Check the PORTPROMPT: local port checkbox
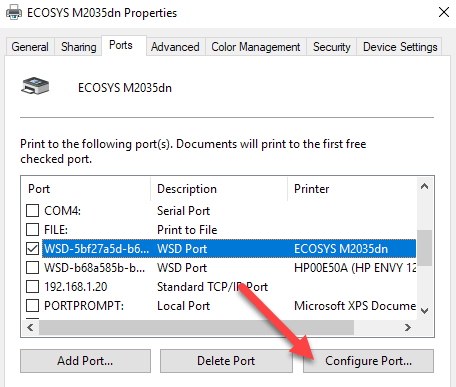The image size is (456, 387). 32,305
